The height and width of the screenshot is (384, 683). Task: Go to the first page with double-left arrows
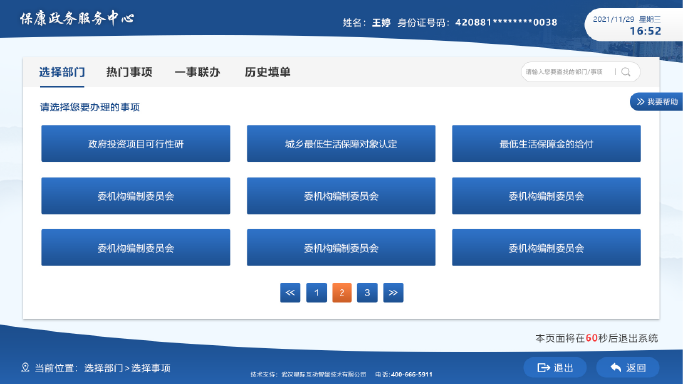tap(290, 293)
